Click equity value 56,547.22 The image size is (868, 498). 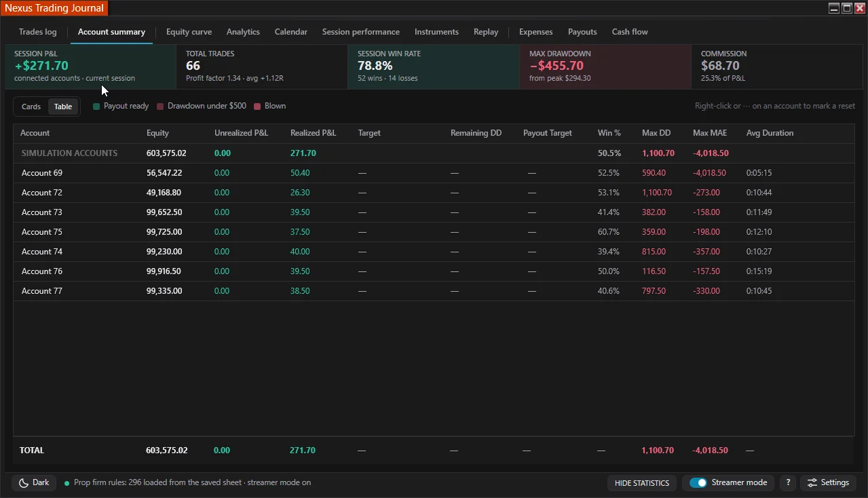click(x=164, y=173)
